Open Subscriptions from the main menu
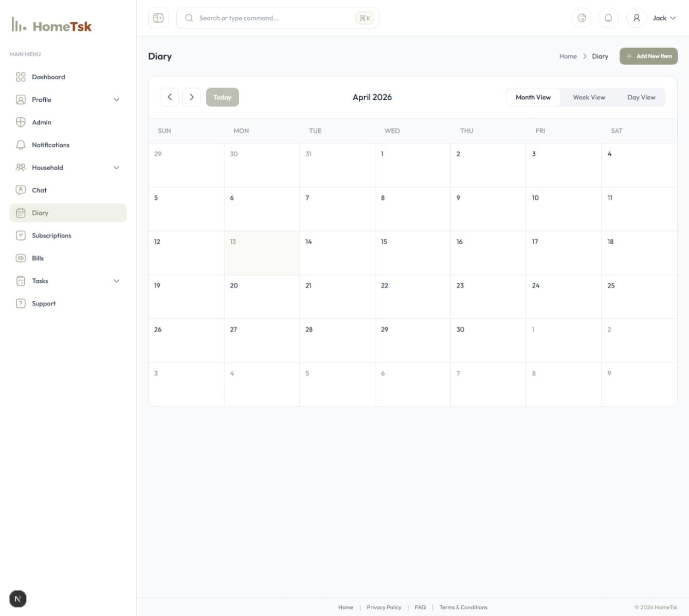This screenshot has width=689, height=616. pyautogui.click(x=51, y=235)
